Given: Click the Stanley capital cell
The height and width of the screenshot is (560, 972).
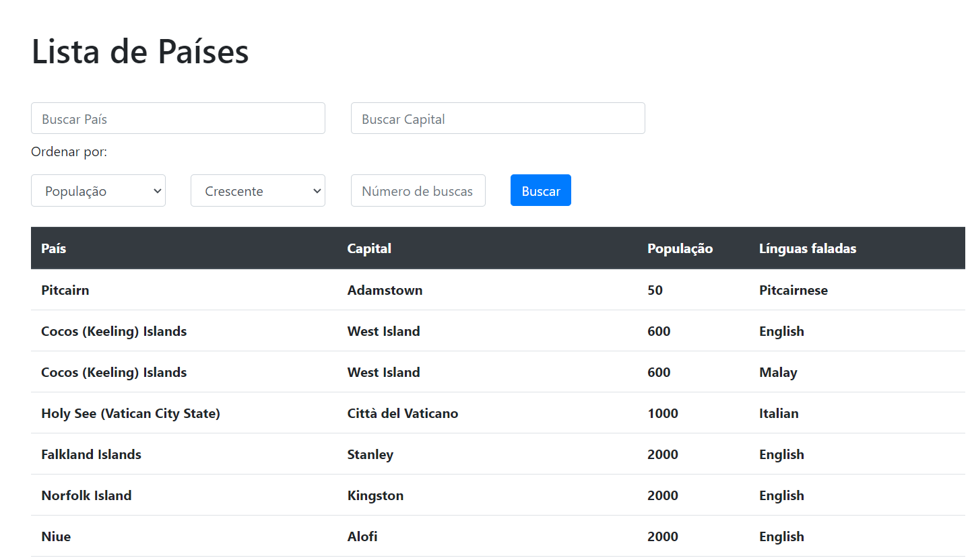Looking at the screenshot, I should 370,454.
